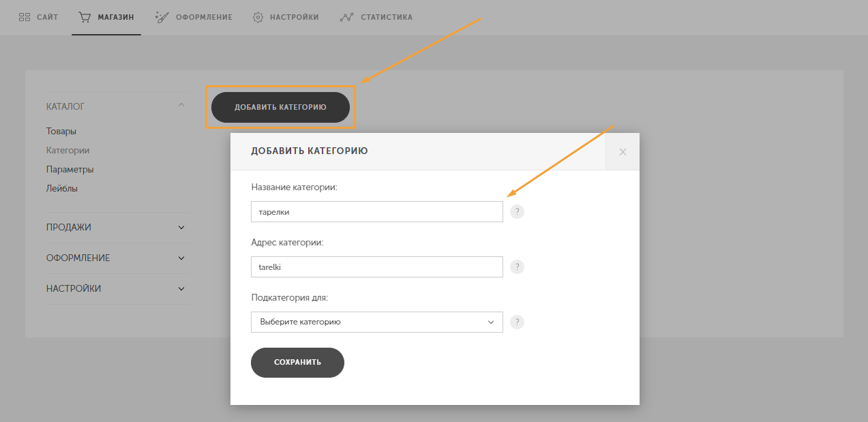
Task: Collapse the Каталог sidebar section
Action: [118, 106]
